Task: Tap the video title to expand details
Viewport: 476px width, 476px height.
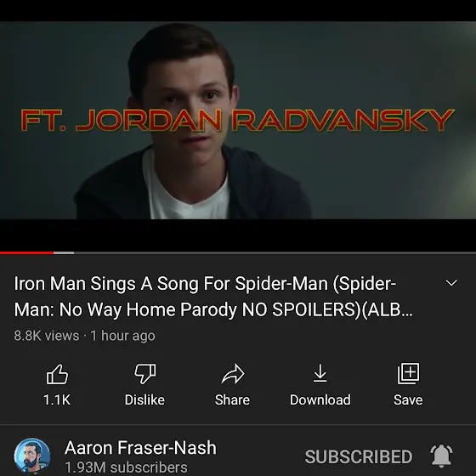Action: click(x=213, y=297)
